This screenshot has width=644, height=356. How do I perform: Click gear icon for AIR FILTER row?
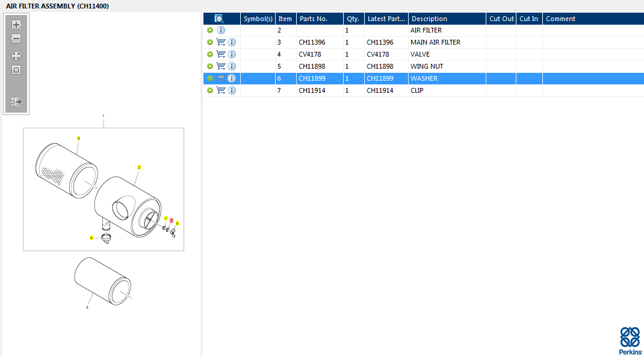tap(210, 30)
